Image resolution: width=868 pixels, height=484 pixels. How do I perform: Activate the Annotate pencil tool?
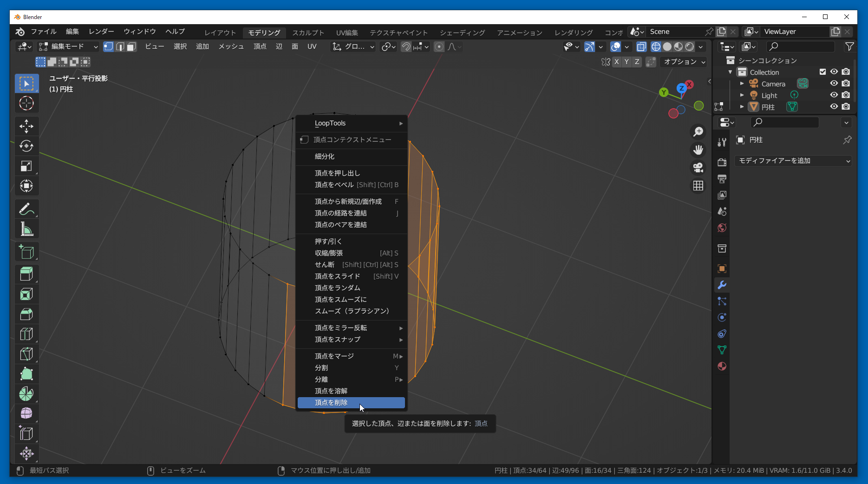click(26, 209)
